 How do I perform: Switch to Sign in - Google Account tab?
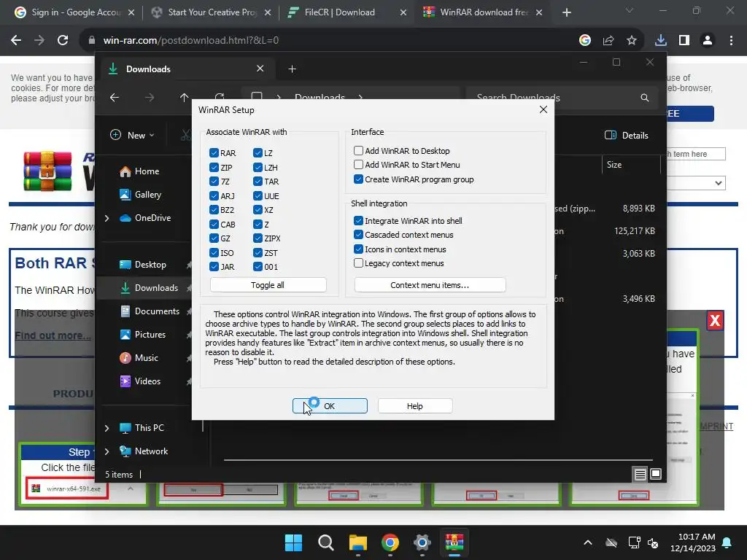pyautogui.click(x=74, y=12)
